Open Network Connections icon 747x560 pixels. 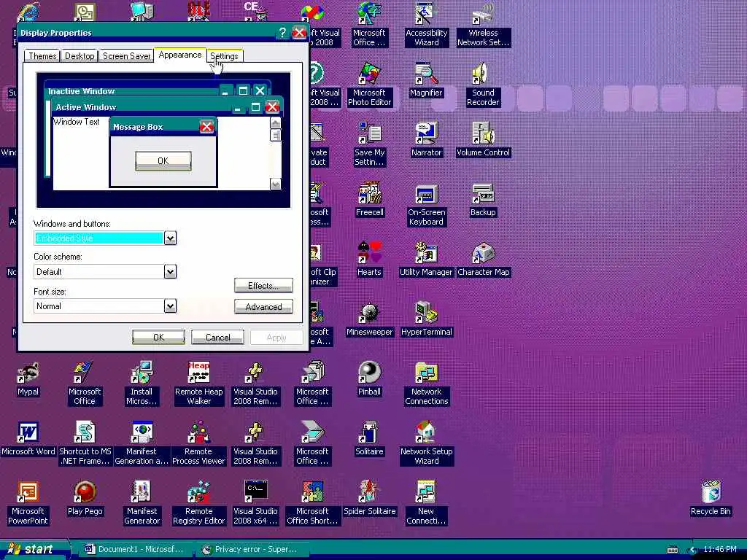(x=426, y=384)
